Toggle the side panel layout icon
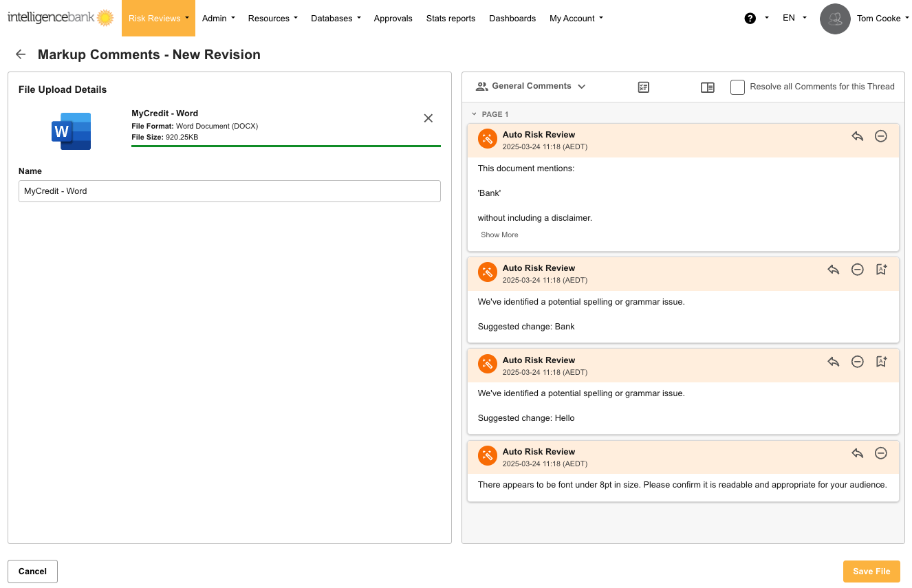Image resolution: width=912 pixels, height=588 pixels. [707, 87]
